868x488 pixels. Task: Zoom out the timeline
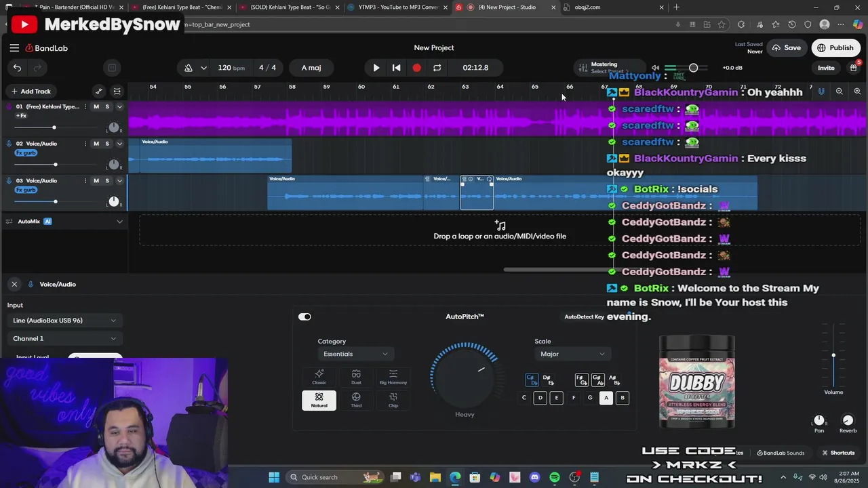840,91
